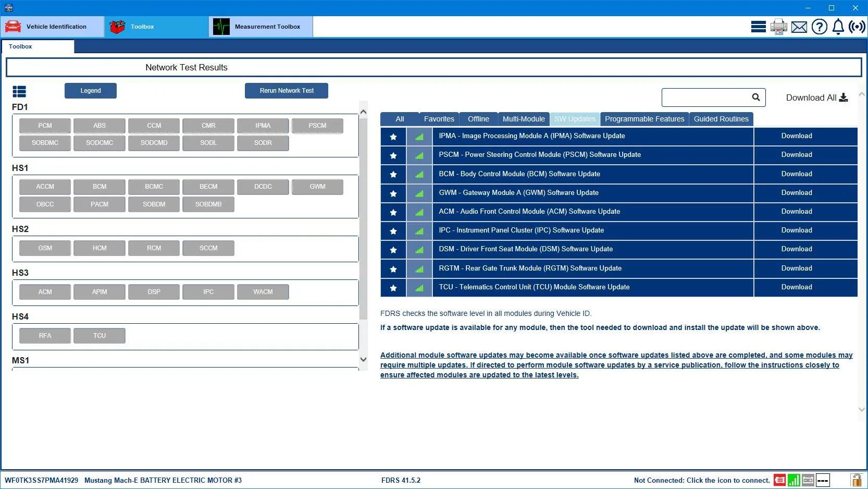Click the module list scroll up arrow
The height and width of the screenshot is (489, 868).
363,112
